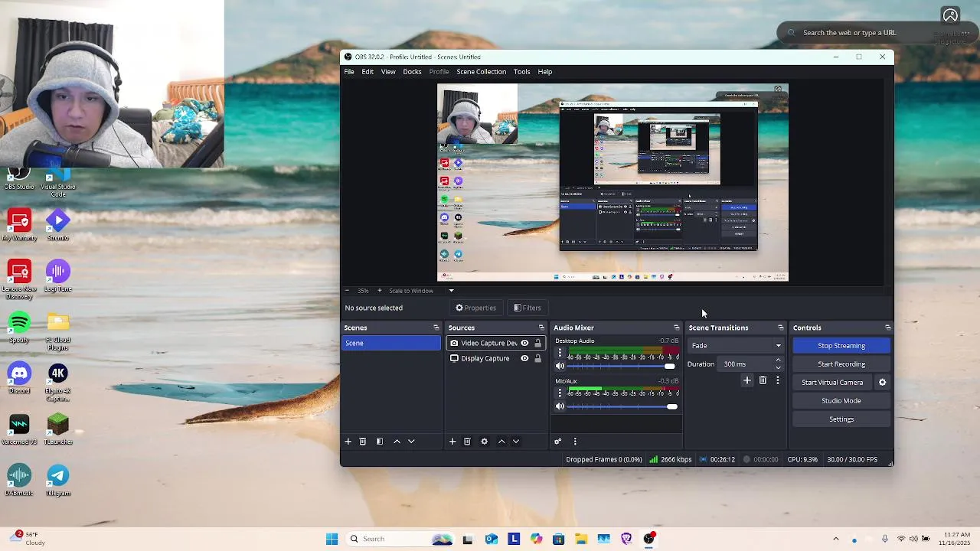
Task: Click OBS Studio icon in taskbar
Action: tap(649, 539)
